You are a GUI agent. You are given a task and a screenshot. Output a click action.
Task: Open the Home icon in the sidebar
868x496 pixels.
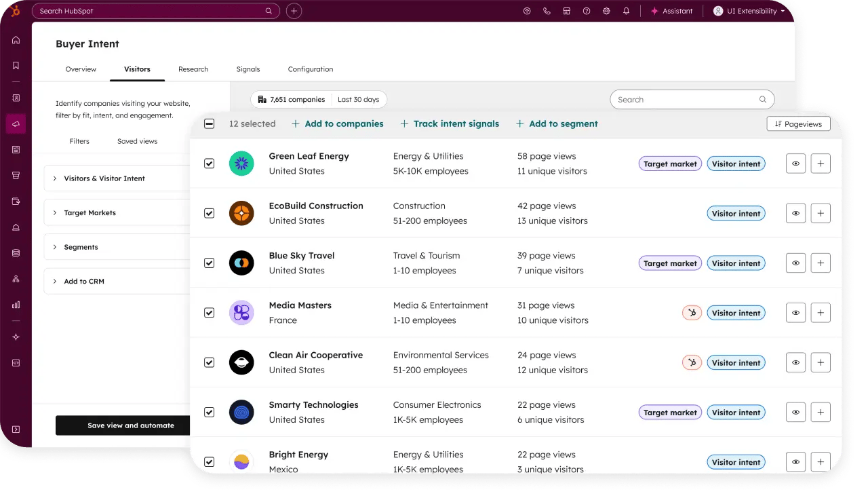tap(16, 40)
